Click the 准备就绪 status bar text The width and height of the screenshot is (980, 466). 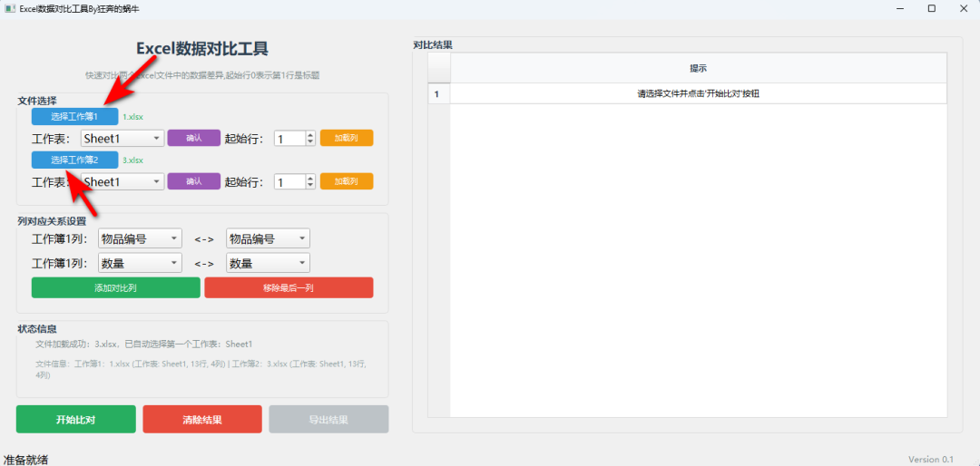[25, 460]
